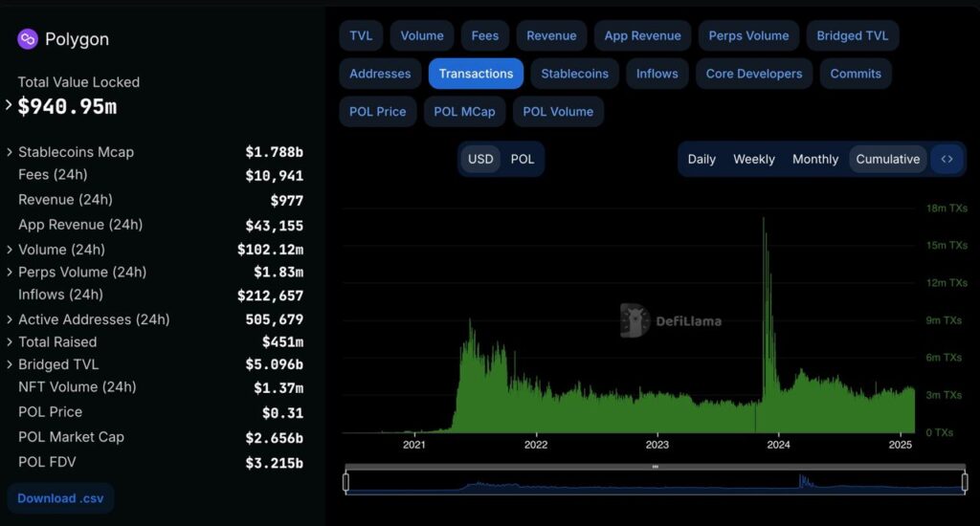The height and width of the screenshot is (526, 980).
Task: Click the Polygon chain title text
Action: (77, 38)
